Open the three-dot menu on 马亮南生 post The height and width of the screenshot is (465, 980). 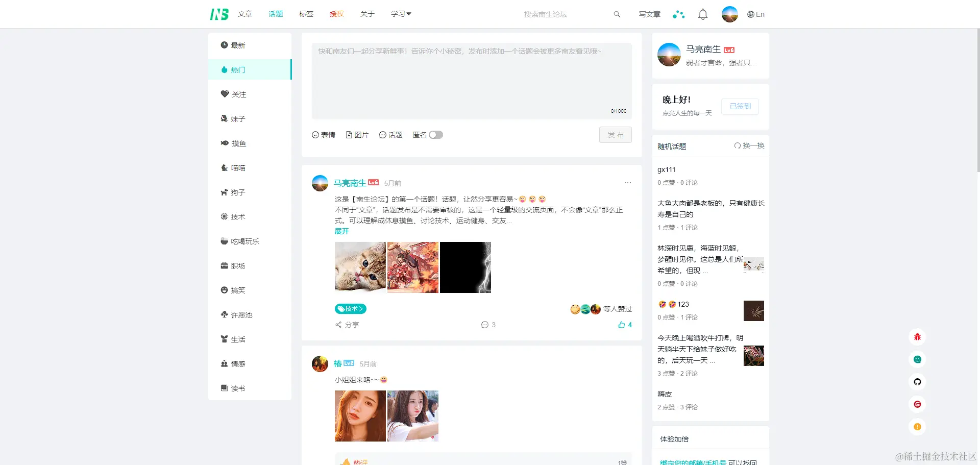click(627, 183)
